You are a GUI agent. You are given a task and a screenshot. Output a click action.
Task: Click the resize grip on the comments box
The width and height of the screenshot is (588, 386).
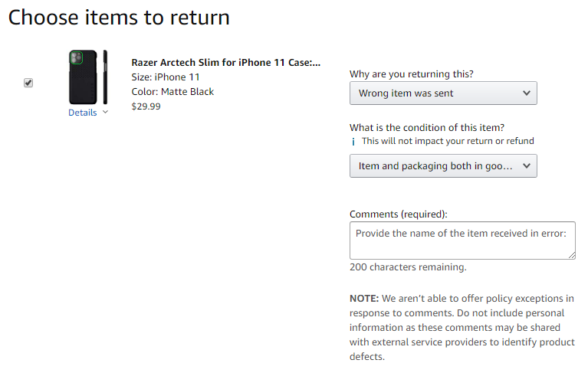click(x=571, y=255)
